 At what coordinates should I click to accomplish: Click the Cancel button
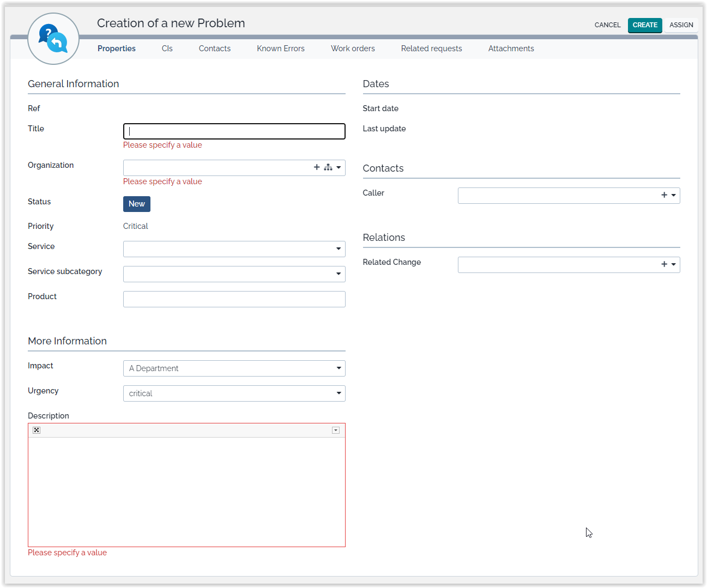pos(607,25)
